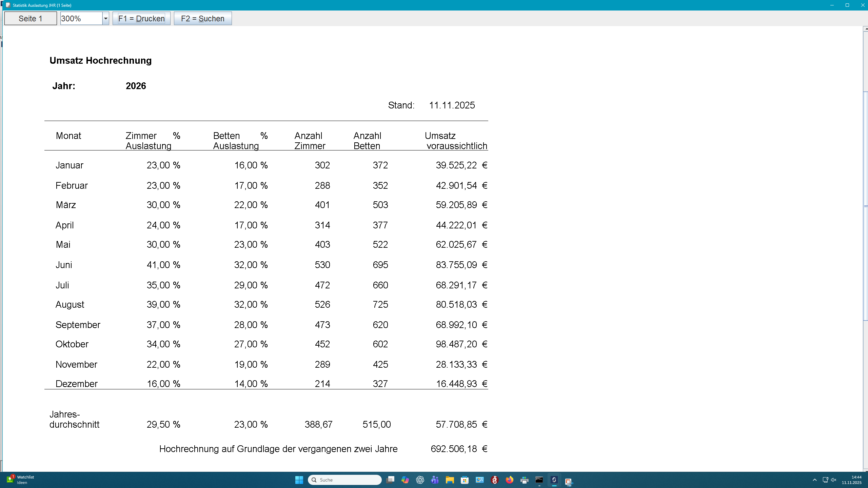Open Microsoft Teams from the taskbar
The height and width of the screenshot is (488, 868).
435,480
